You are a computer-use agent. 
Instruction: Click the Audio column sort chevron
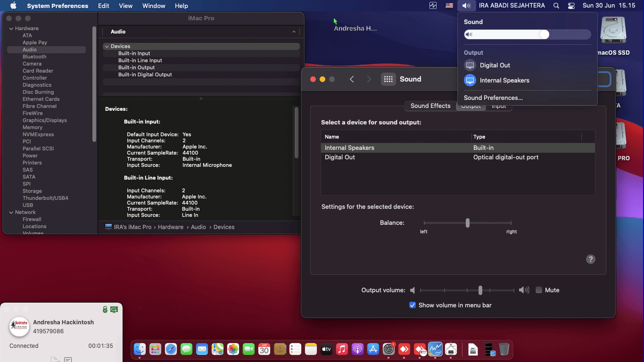pos(294,32)
